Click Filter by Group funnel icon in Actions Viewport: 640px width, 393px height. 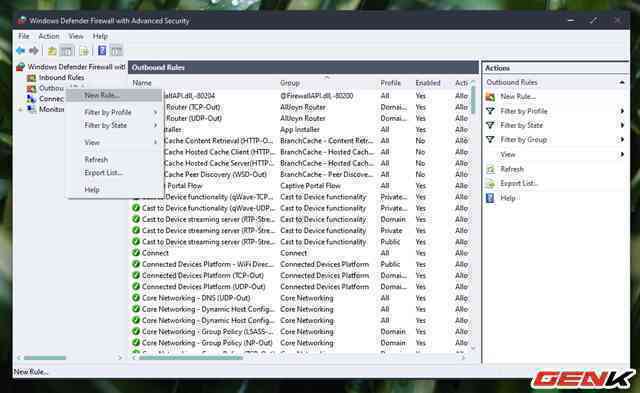pyautogui.click(x=490, y=140)
